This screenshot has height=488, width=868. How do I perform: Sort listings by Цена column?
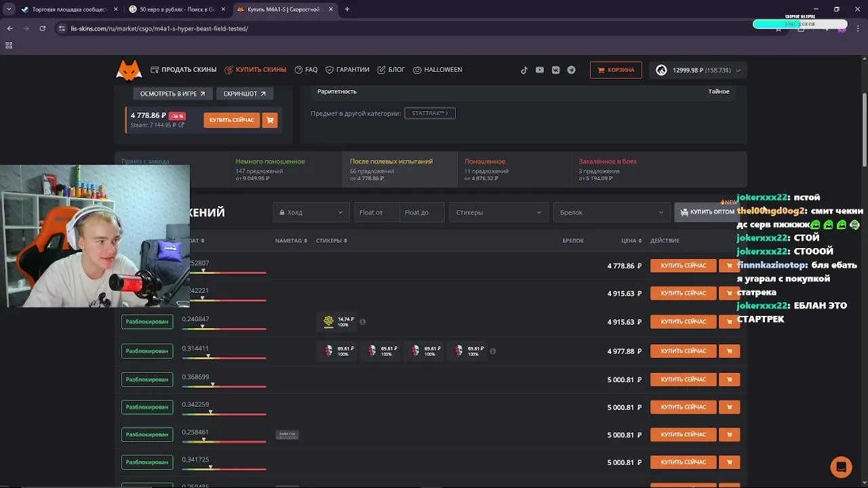[631, 241]
